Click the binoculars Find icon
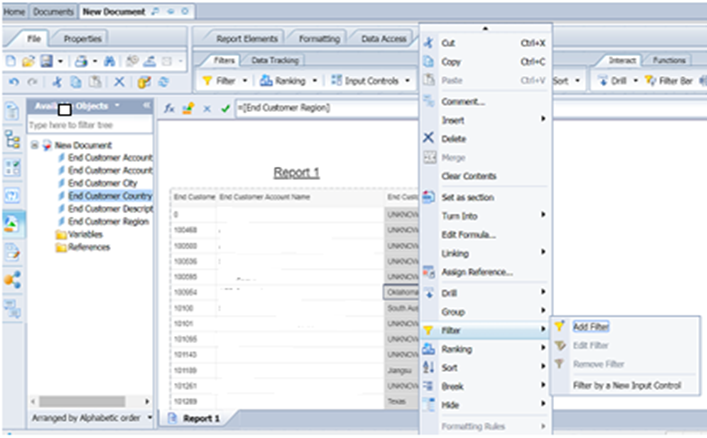 (x=109, y=61)
